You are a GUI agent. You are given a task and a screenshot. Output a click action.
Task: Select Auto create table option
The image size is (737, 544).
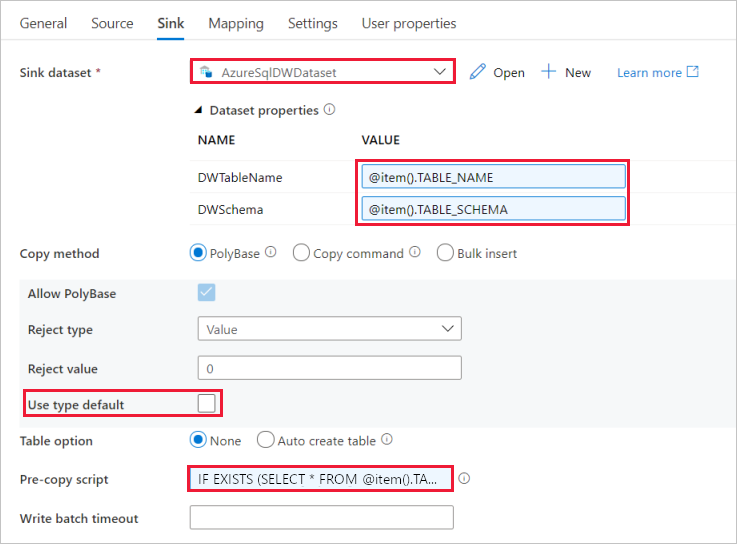[265, 440]
